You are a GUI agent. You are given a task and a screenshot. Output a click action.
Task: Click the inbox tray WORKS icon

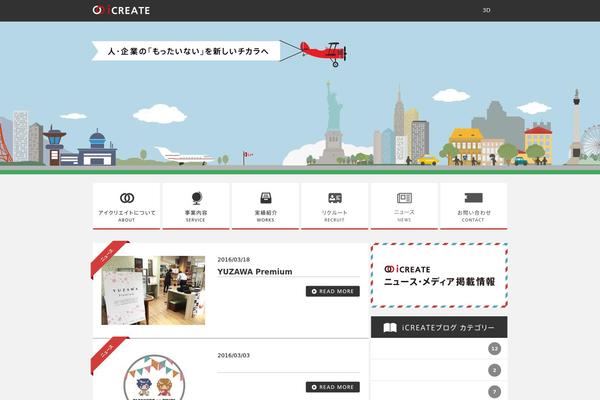[x=266, y=198]
